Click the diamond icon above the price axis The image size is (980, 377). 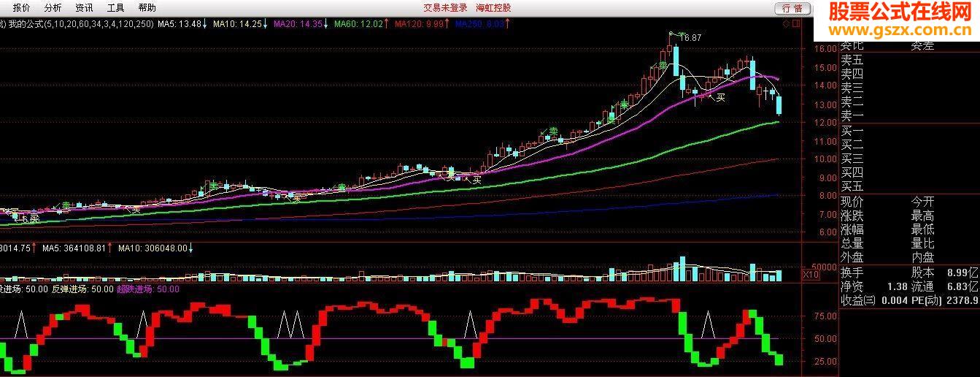[x=785, y=24]
